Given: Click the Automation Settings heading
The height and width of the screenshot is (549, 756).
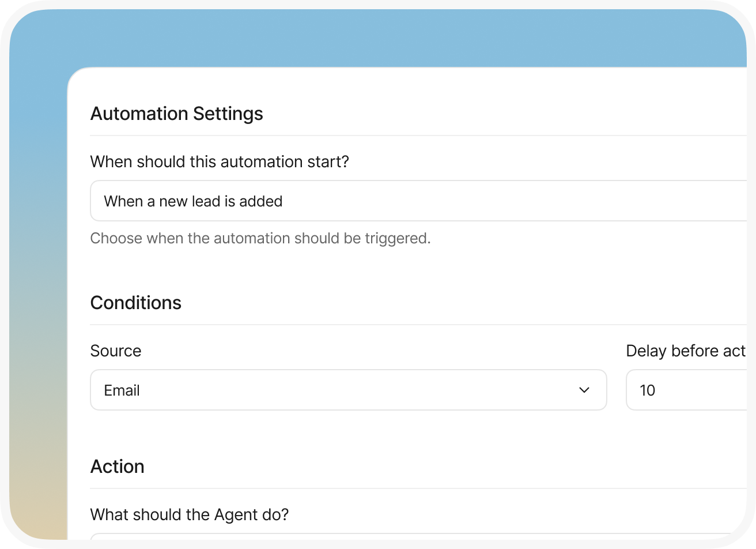Looking at the screenshot, I should pyautogui.click(x=177, y=114).
